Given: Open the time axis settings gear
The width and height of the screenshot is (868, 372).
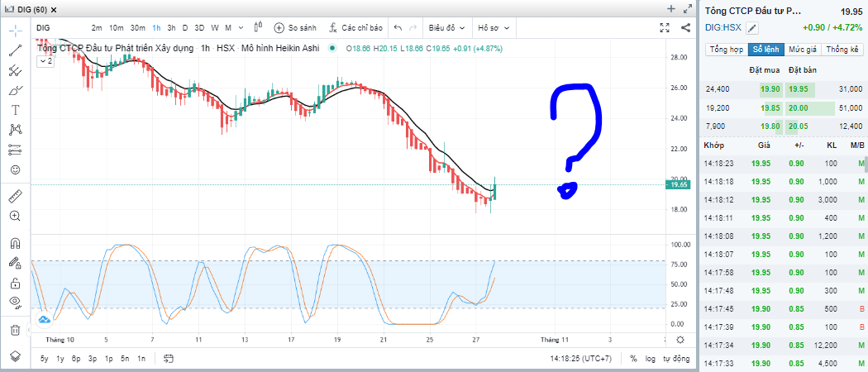Looking at the screenshot, I should (x=680, y=340).
